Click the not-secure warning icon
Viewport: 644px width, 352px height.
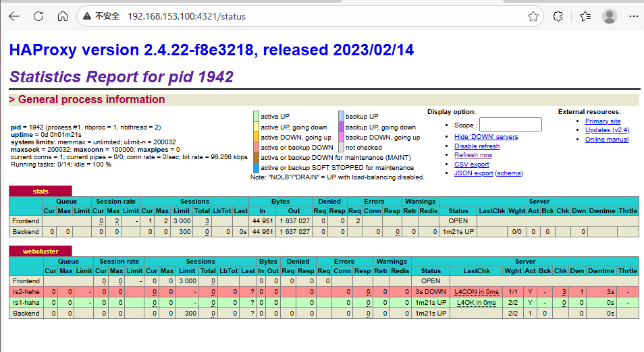pos(86,16)
